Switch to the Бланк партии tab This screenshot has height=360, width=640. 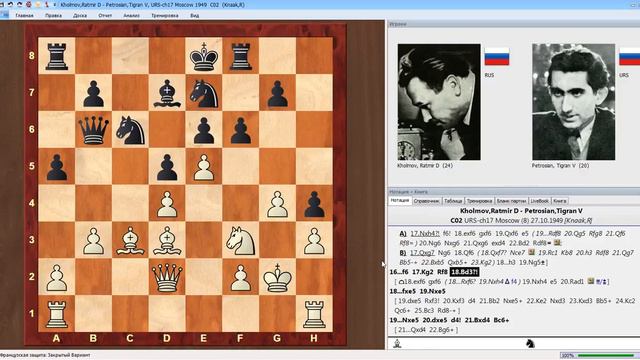[x=511, y=201]
